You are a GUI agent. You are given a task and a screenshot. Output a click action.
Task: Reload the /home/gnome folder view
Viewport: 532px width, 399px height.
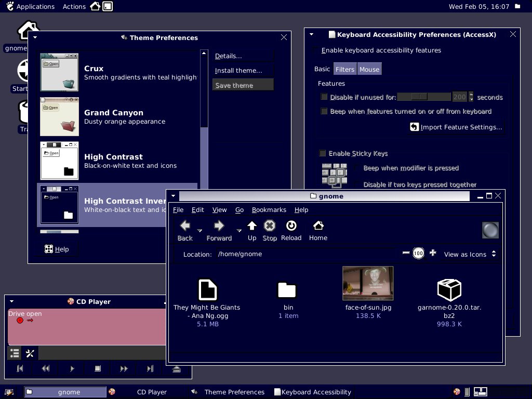(291, 231)
